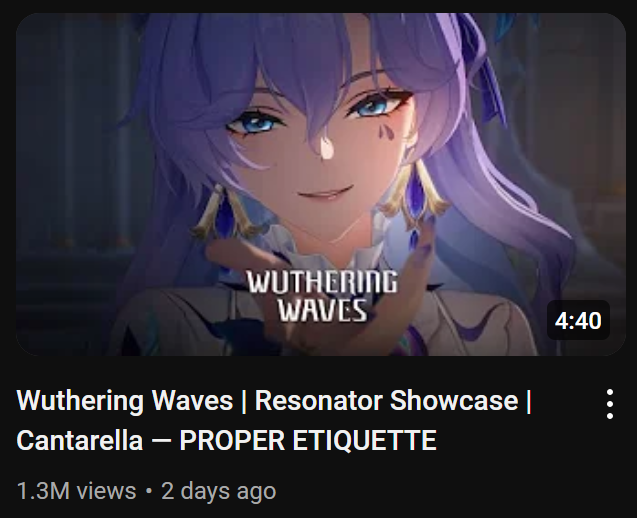This screenshot has height=518, width=637.
Task: Click 'Cantarella — PROPER ETIQUETTE' title text
Action: pyautogui.click(x=227, y=440)
